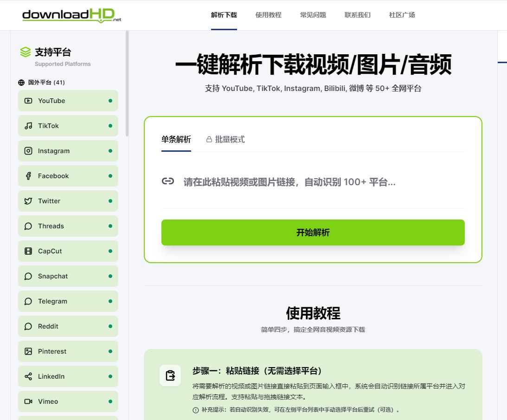Click the YouTube platform icon in sidebar
This screenshot has width=507, height=420.
[x=28, y=101]
